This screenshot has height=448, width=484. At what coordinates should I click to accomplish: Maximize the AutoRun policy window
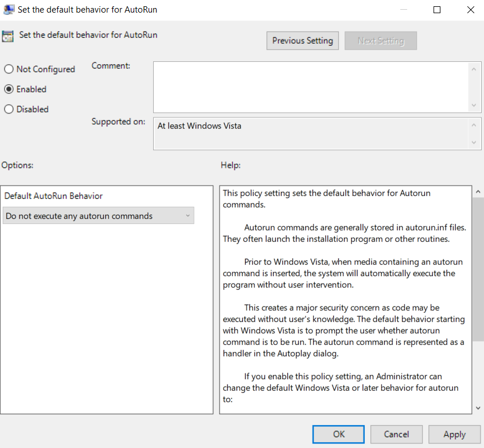[437, 10]
